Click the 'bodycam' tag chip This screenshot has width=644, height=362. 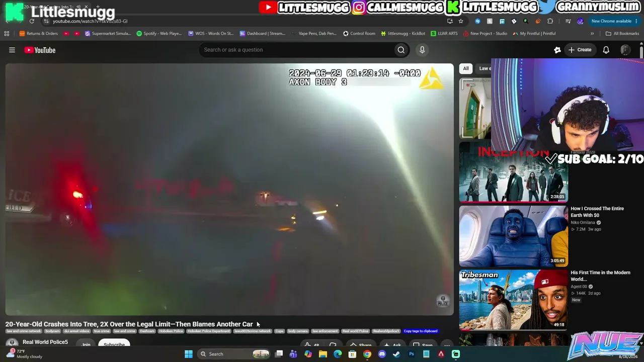pos(52,331)
